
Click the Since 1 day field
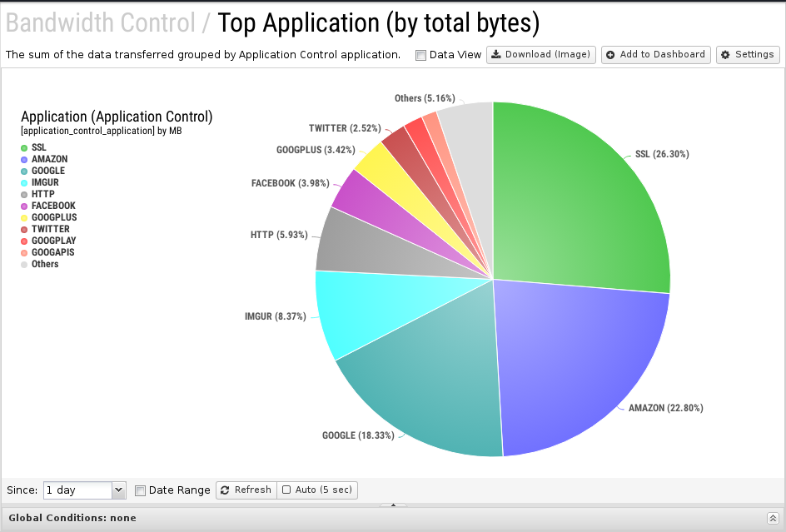(x=77, y=490)
